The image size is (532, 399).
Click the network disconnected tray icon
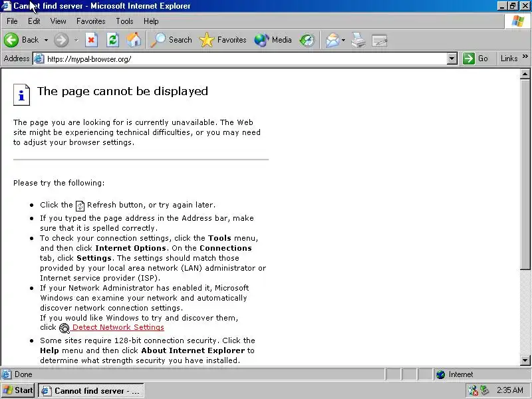pyautogui.click(x=473, y=390)
